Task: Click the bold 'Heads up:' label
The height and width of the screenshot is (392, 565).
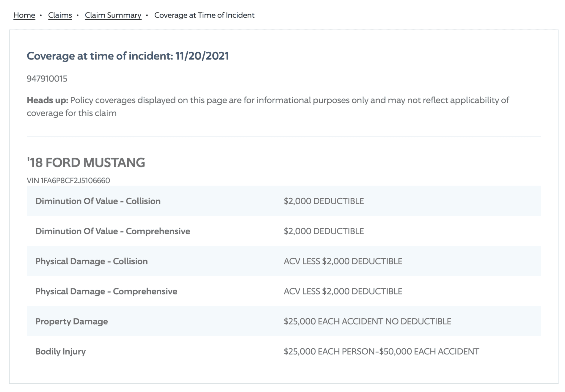Action: click(47, 100)
